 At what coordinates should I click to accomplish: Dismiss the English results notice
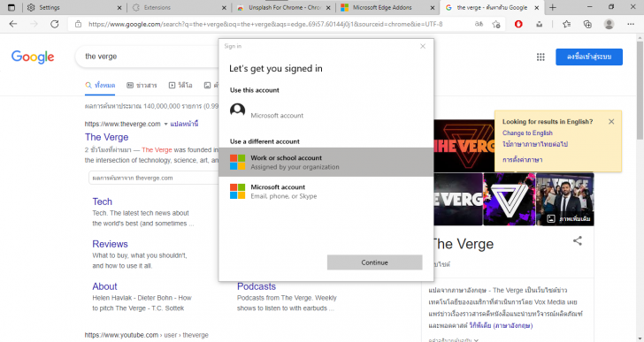pos(611,121)
